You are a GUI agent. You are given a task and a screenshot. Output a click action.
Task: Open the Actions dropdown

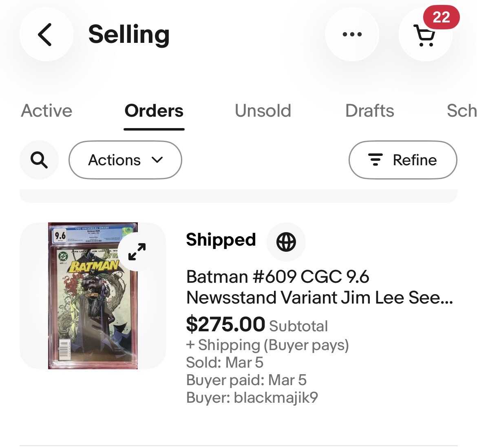[x=125, y=160]
